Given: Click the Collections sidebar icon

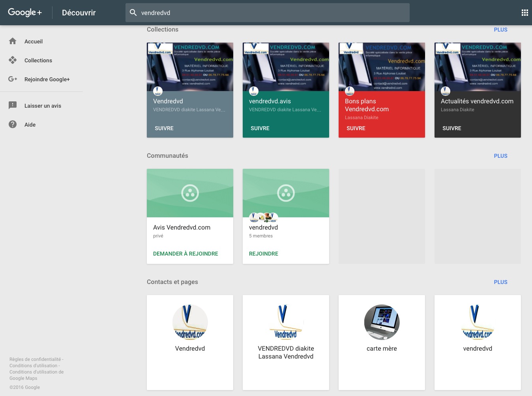Looking at the screenshot, I should point(13,60).
